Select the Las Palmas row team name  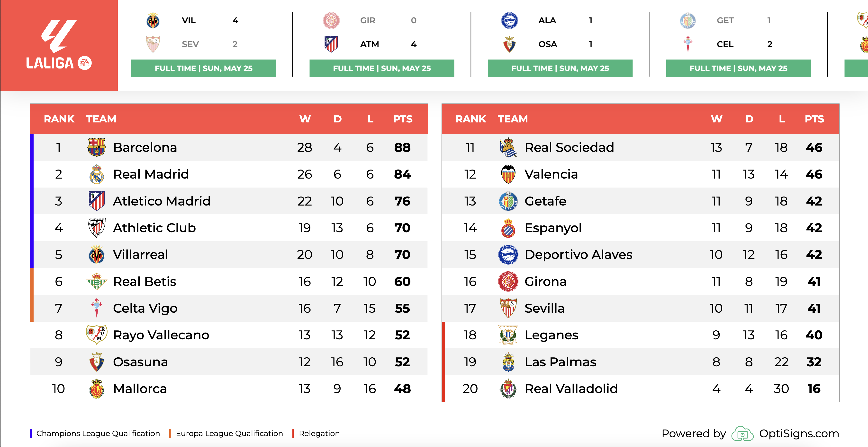click(560, 362)
